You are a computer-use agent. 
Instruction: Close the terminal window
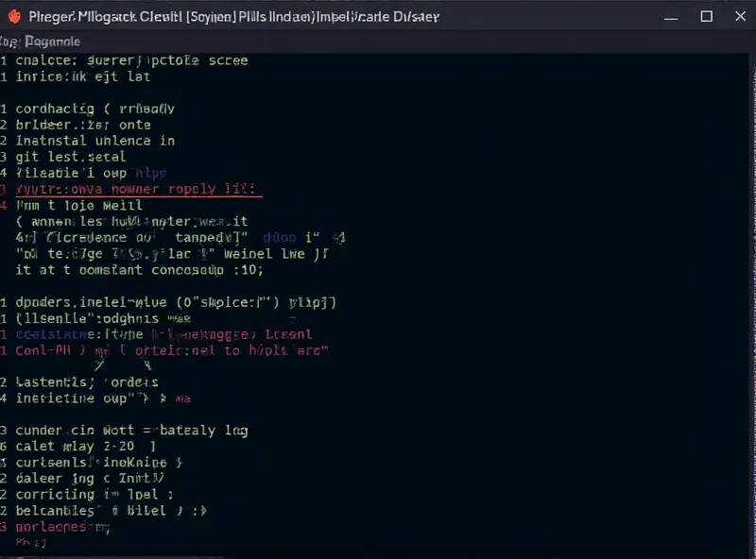[x=741, y=16]
